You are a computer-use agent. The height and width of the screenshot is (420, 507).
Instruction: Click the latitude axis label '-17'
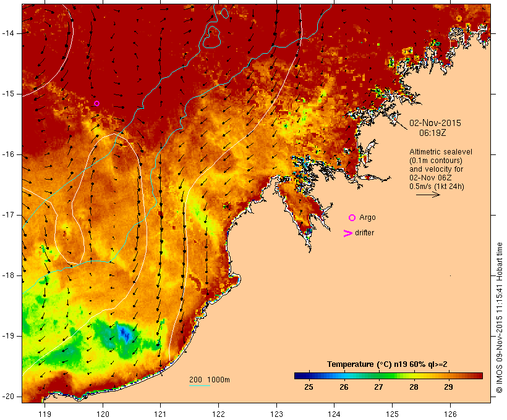[7, 215]
